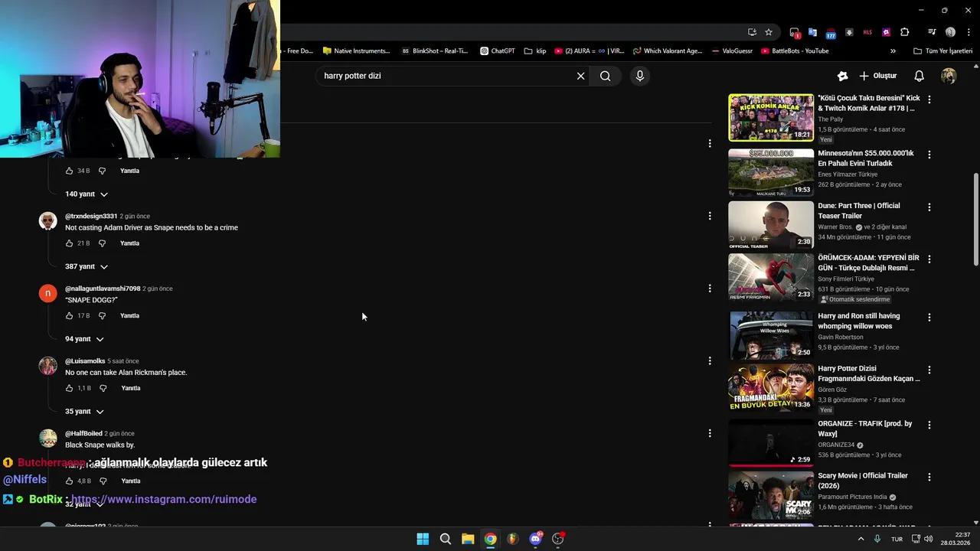Show hidden system tray icons chevron
The image size is (980, 551).
click(x=861, y=539)
